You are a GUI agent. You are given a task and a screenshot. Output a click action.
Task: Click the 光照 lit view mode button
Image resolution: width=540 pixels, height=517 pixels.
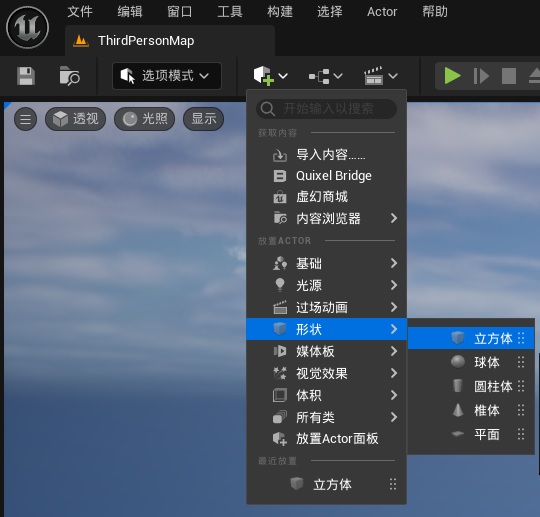click(145, 119)
